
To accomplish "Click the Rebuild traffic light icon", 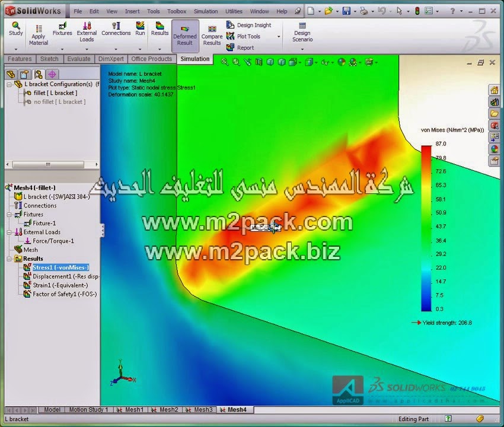I will pos(417,11).
